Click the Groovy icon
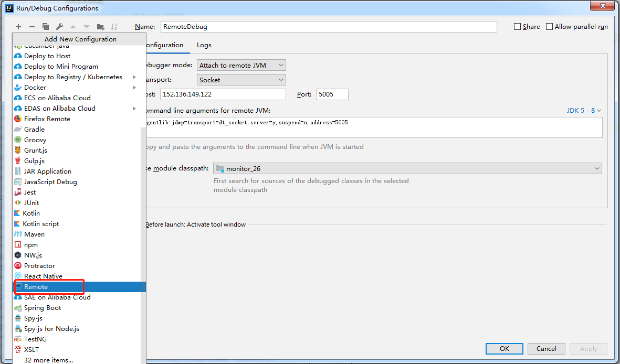 pyautogui.click(x=18, y=140)
